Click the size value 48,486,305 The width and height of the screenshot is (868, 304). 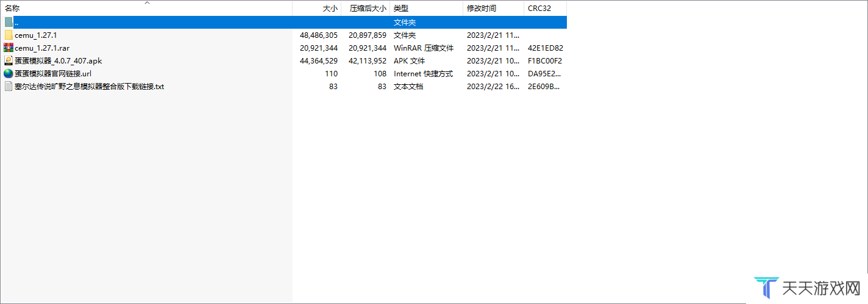(x=319, y=35)
